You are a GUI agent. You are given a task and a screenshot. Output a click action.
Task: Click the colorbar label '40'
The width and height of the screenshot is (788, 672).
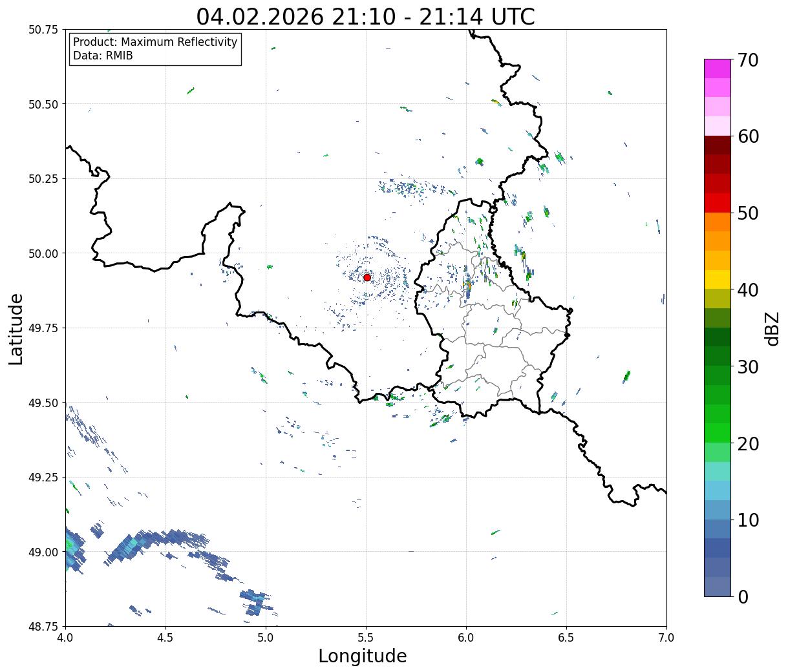click(748, 290)
